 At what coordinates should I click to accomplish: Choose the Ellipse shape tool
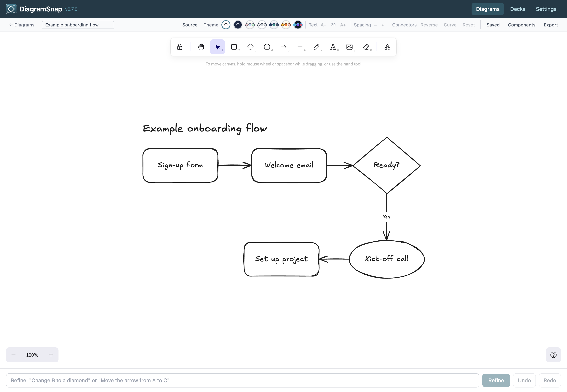tap(267, 47)
